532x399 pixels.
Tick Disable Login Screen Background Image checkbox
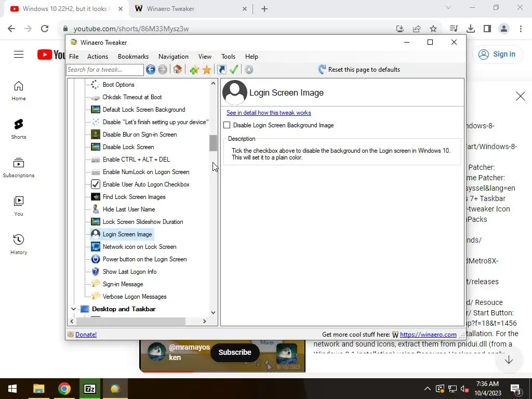227,125
